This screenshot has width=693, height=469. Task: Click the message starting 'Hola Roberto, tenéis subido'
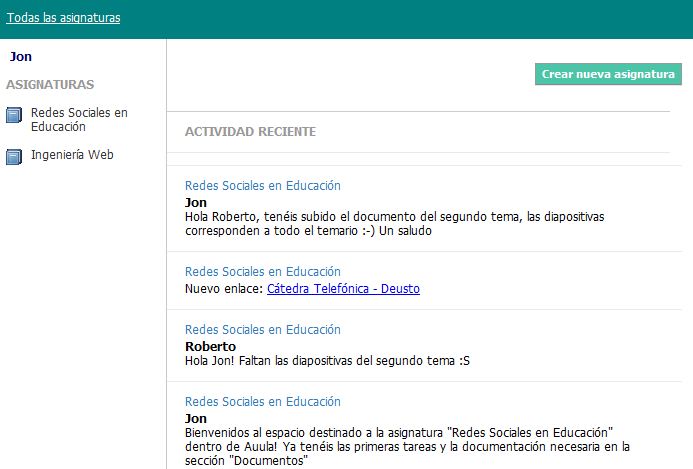(x=395, y=224)
